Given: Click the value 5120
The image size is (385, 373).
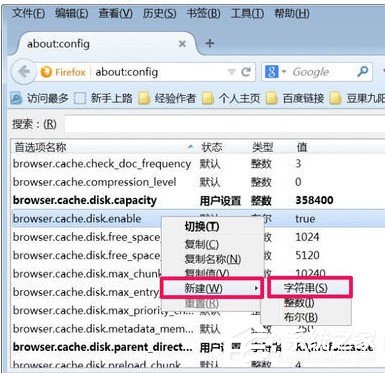Looking at the screenshot, I should point(307,255).
